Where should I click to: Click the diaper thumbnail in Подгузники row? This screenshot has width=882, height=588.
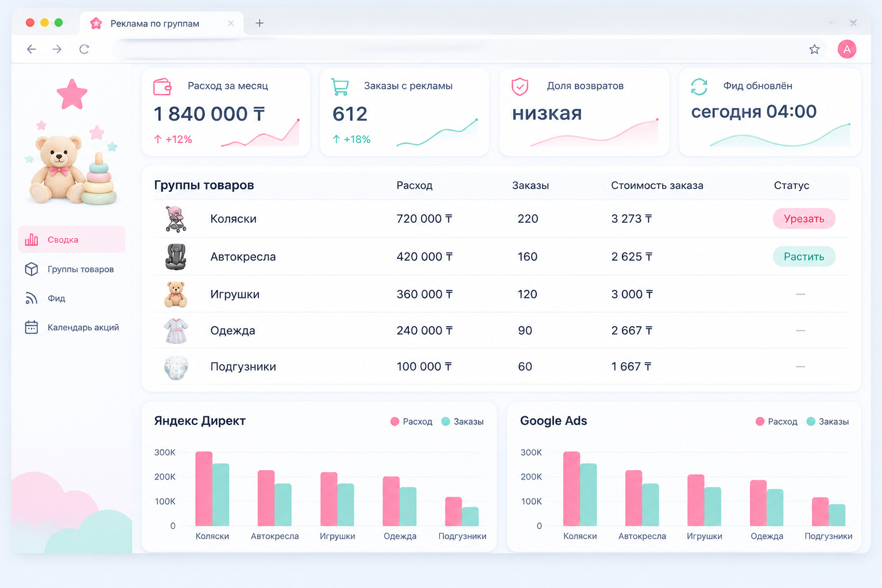tap(176, 367)
